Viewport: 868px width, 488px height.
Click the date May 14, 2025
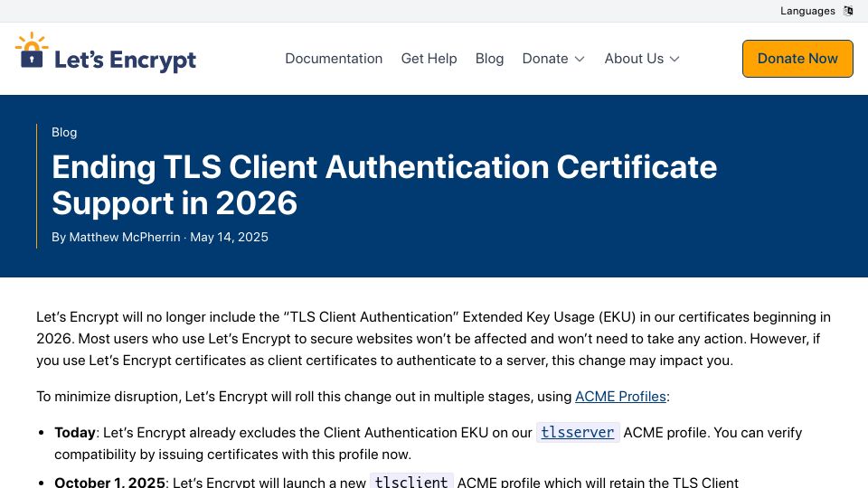[229, 238]
